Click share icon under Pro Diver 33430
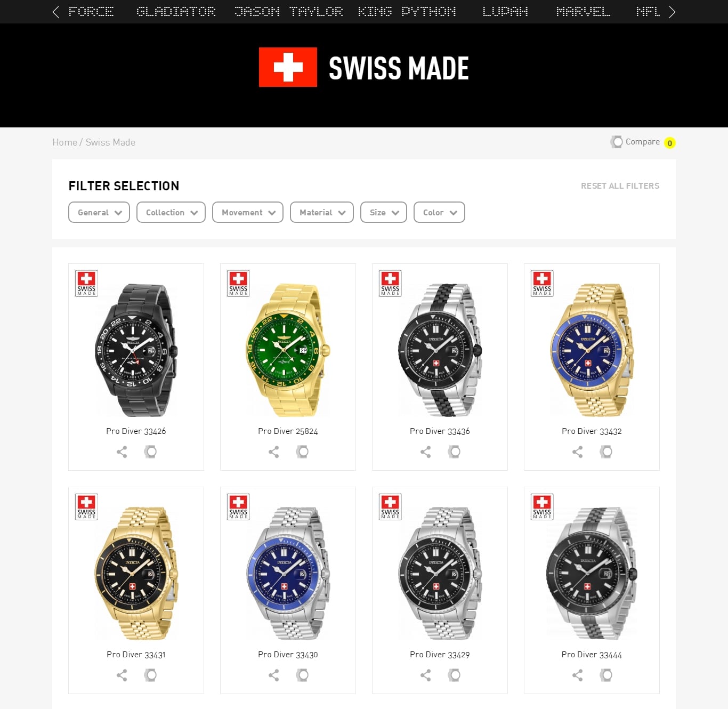Viewport: 728px width, 709px height. click(x=274, y=675)
